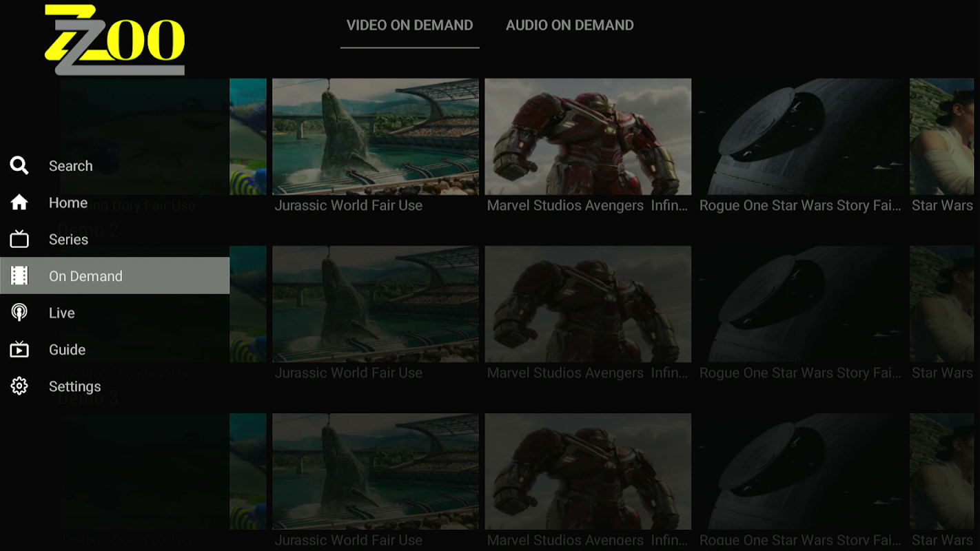The image size is (980, 551).
Task: Click Demo 2 row title "Jurassic World Fair Use"
Action: pyautogui.click(x=349, y=373)
